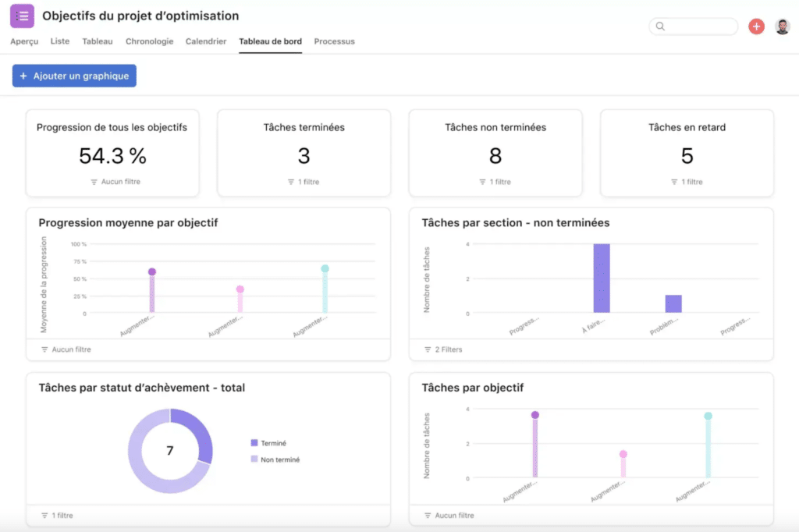799x532 pixels.
Task: Click the purple project list icon
Action: pyautogui.click(x=22, y=16)
